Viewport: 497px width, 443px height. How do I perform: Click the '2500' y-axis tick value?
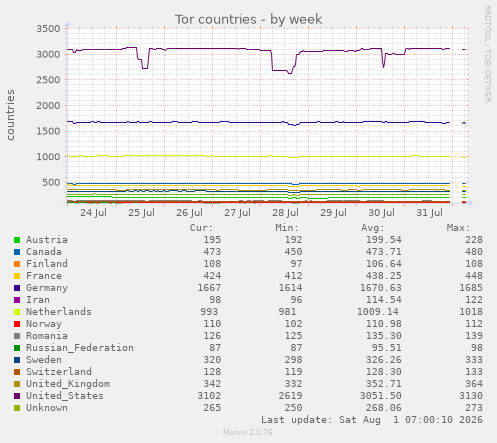pos(48,80)
